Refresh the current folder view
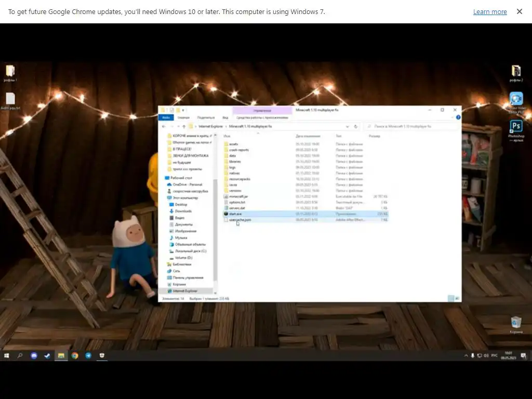Screen dimensions: 532x399 pos(355,126)
